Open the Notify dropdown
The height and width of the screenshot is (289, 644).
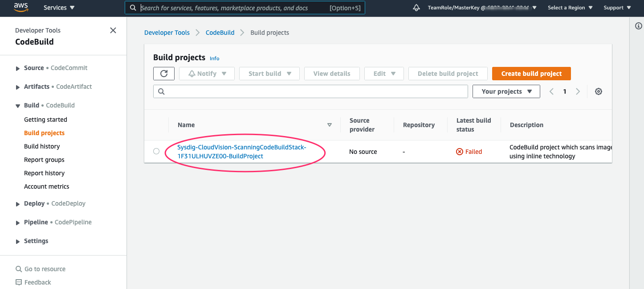[207, 74]
